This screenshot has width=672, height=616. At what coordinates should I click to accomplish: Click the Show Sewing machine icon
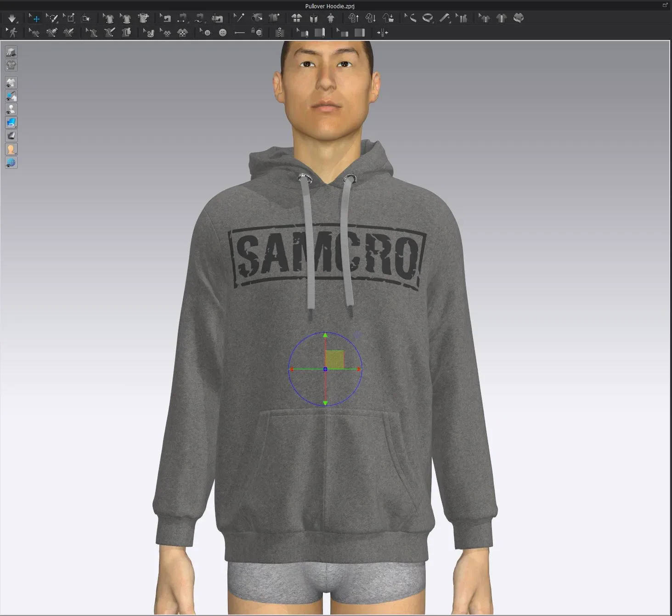click(217, 18)
